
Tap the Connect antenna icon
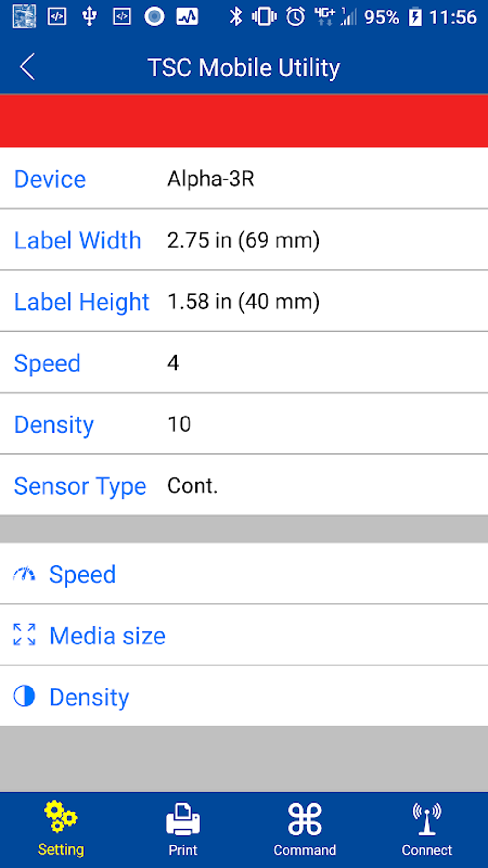[x=427, y=819]
